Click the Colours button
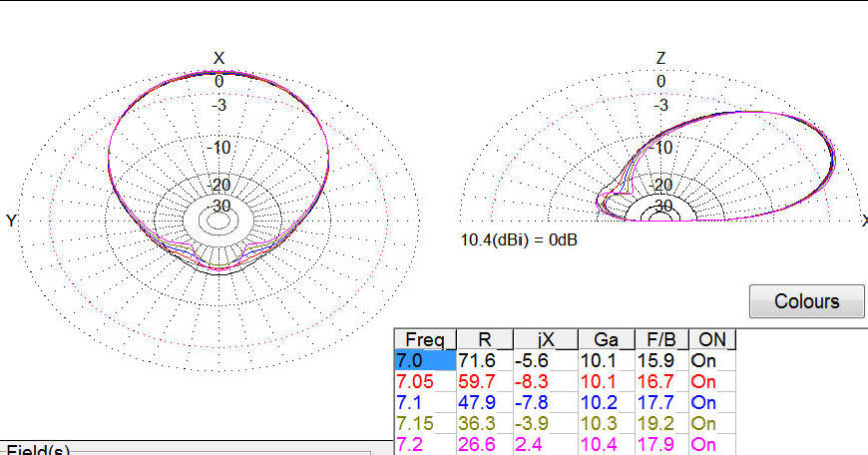 click(807, 300)
